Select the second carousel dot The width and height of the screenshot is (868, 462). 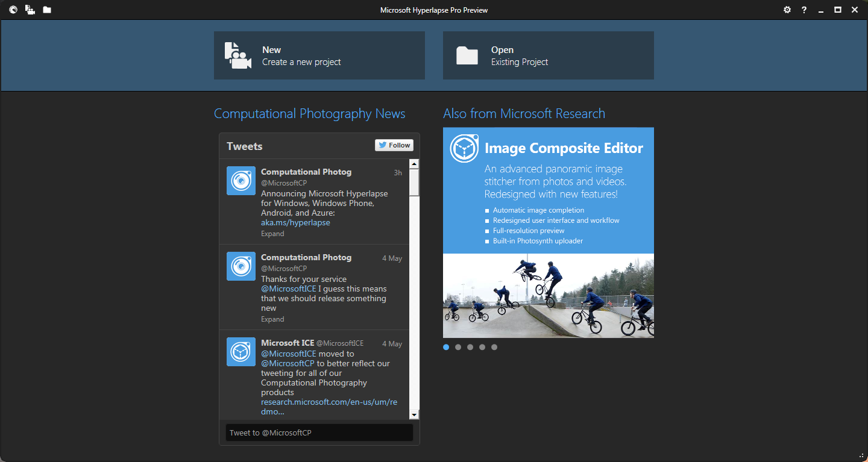[458, 347]
